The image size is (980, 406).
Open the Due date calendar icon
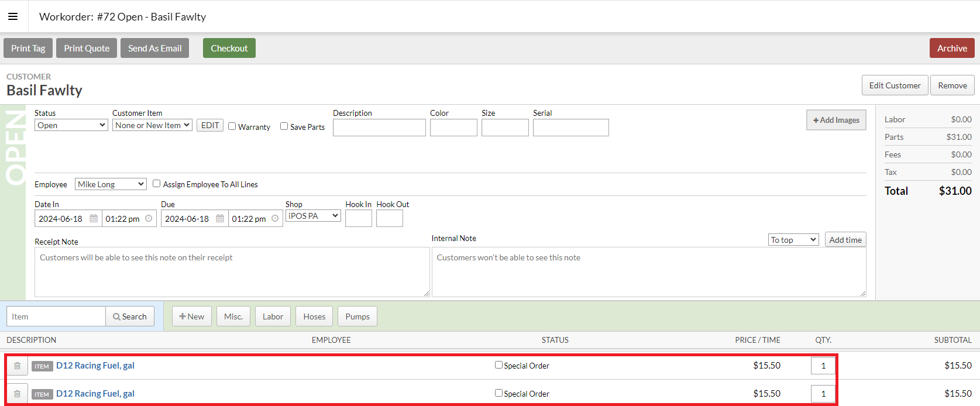coord(220,219)
